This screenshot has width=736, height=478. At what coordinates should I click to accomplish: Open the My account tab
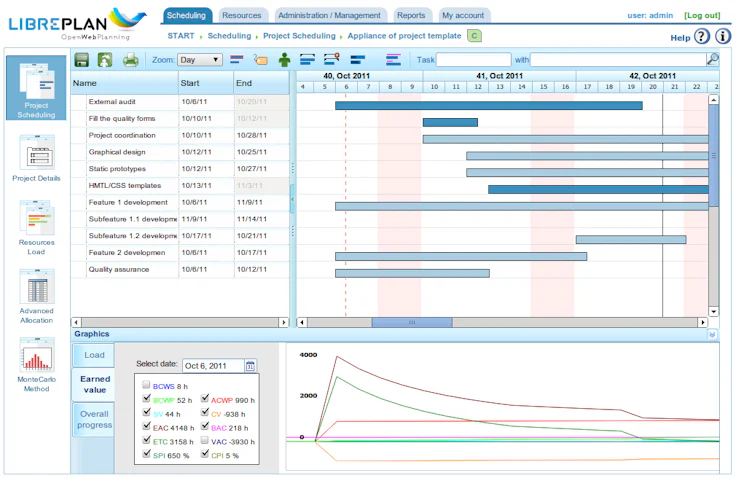pyautogui.click(x=463, y=15)
